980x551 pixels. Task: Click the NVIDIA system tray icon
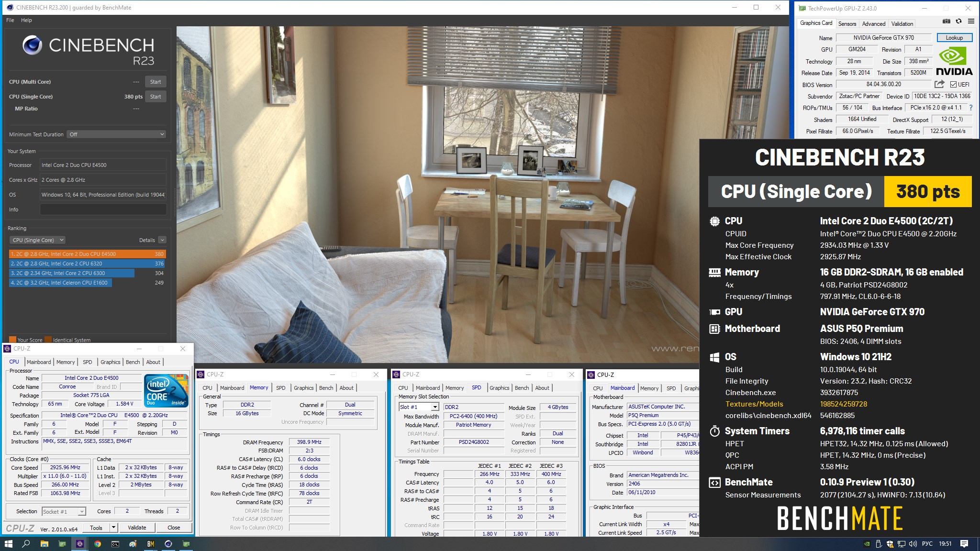[867, 544]
